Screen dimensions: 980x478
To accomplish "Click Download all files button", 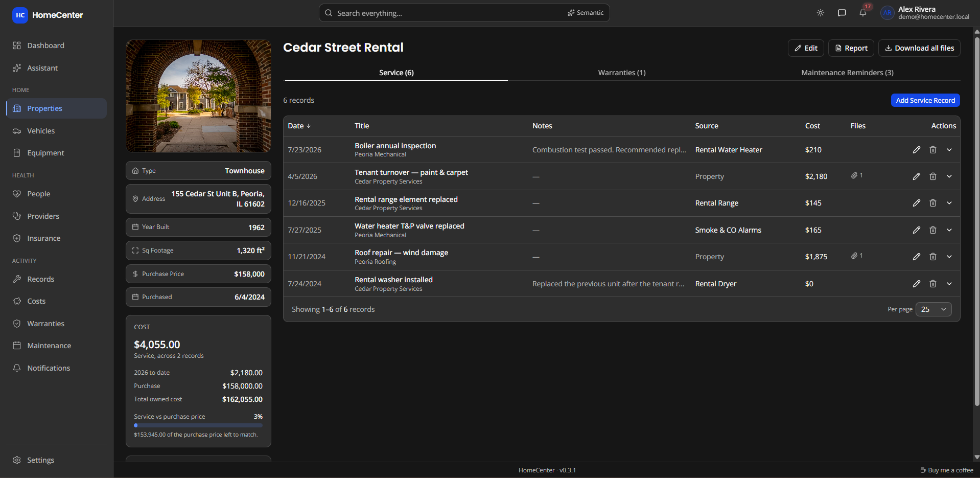I will point(919,48).
